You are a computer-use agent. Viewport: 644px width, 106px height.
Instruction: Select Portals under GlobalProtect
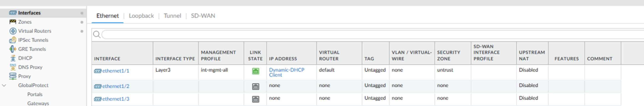point(35,94)
